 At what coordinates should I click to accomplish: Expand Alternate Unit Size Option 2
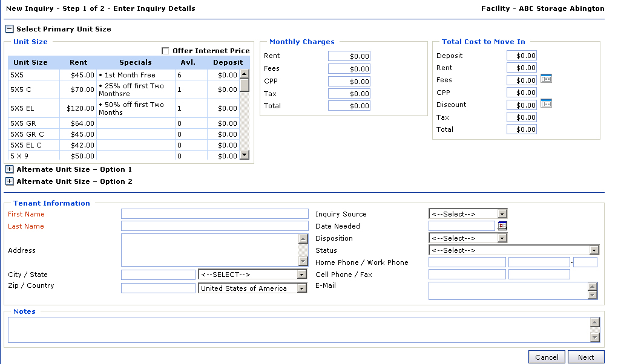(9, 181)
